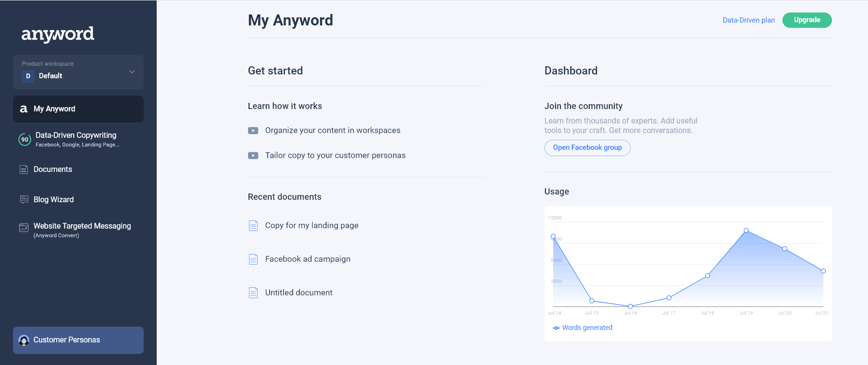Open Website Targeted Messaging section
The height and width of the screenshot is (365, 868).
point(82,226)
